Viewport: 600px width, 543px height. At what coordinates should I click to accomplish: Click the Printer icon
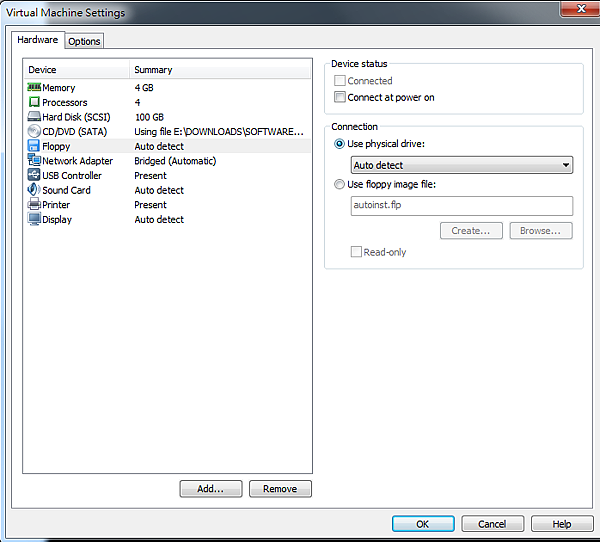coord(34,204)
